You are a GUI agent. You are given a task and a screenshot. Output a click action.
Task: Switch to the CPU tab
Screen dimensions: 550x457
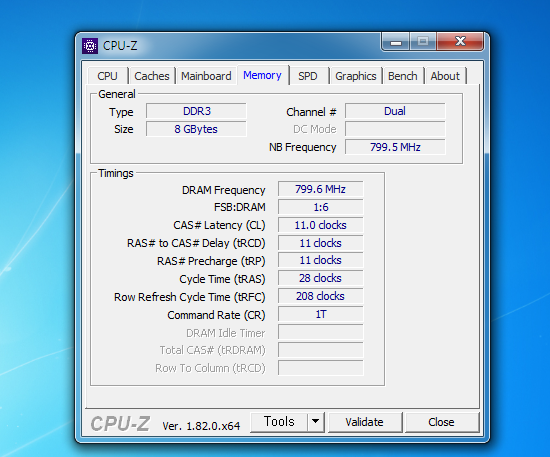107,76
